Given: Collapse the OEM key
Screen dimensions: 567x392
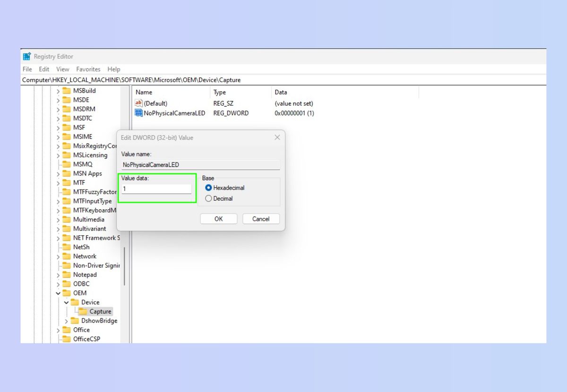Looking at the screenshot, I should coord(58,293).
